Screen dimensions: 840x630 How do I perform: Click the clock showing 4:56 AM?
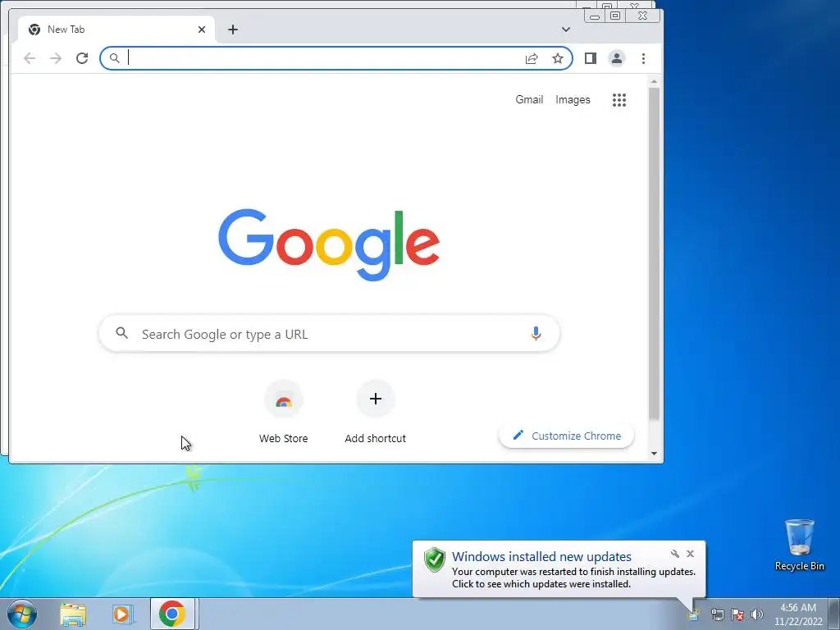click(x=798, y=614)
